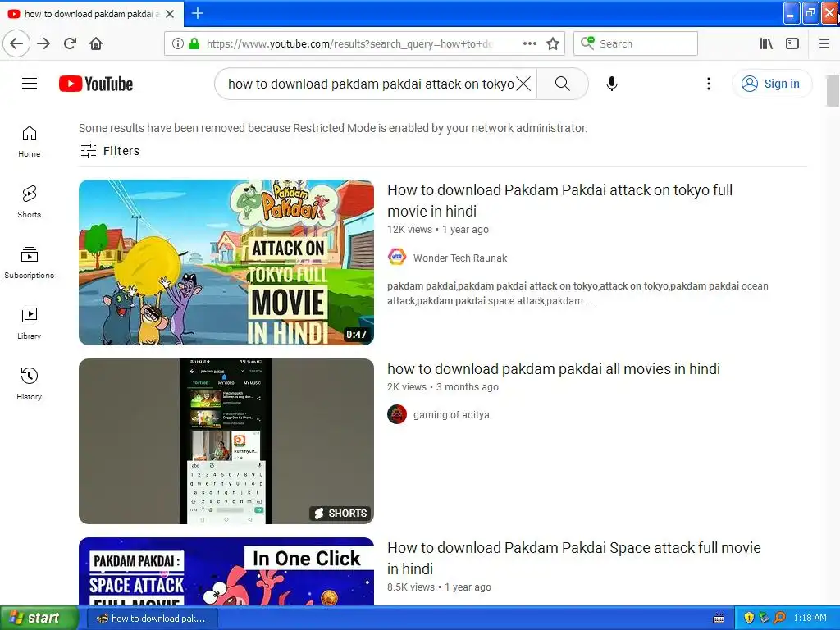
Task: Go forward with the browser forward arrow
Action: pos(43,43)
